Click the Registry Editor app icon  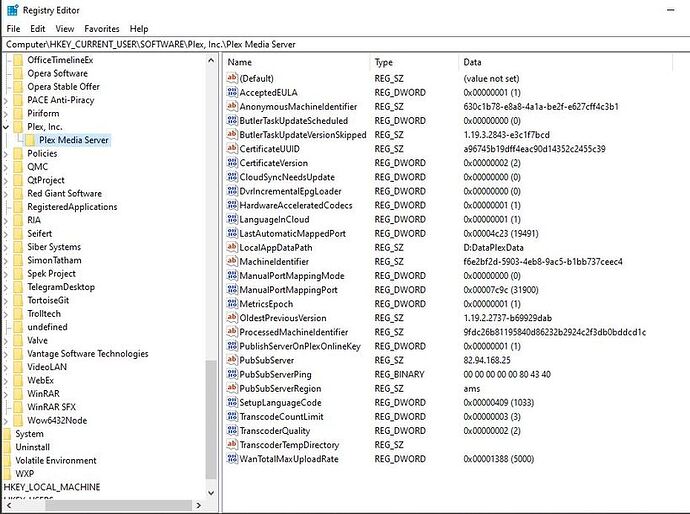(x=13, y=10)
